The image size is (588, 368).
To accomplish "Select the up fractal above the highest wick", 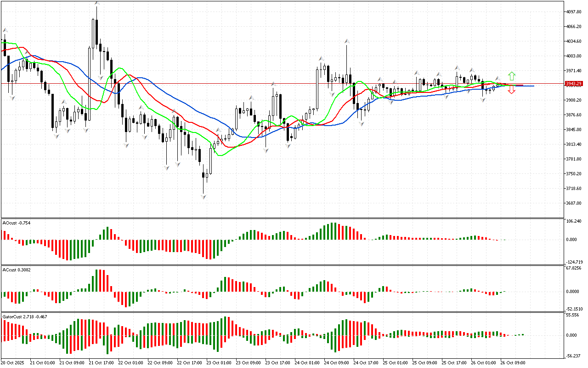I will 97,3.
